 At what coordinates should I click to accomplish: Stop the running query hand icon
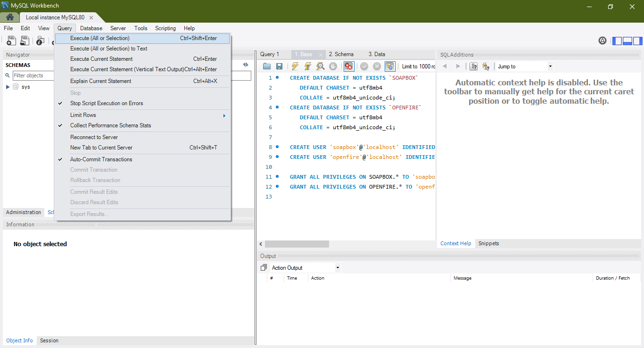333,66
